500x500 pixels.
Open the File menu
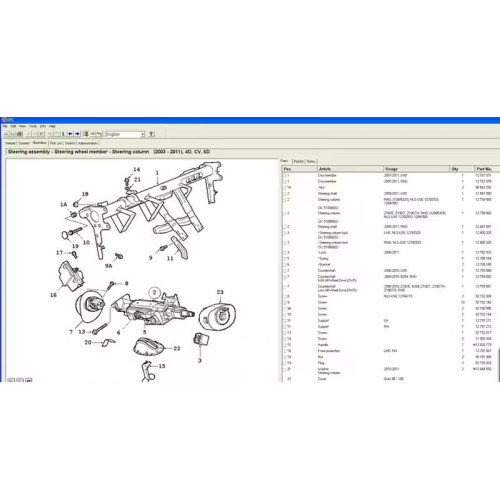5,126
